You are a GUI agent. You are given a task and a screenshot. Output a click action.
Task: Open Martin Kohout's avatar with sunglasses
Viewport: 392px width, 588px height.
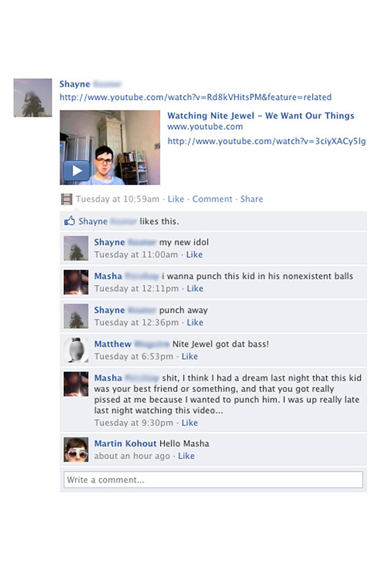(76, 449)
